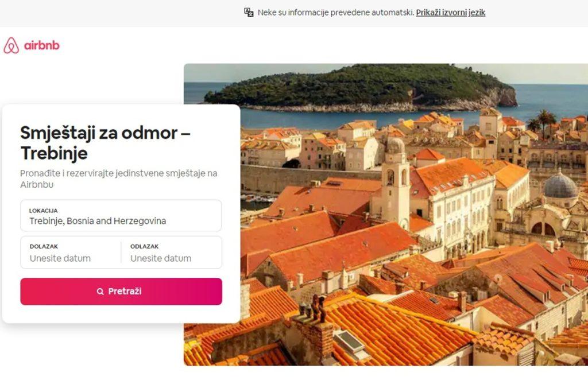Click the ODLAZAK label
The width and height of the screenshot is (588, 392).
pos(144,246)
